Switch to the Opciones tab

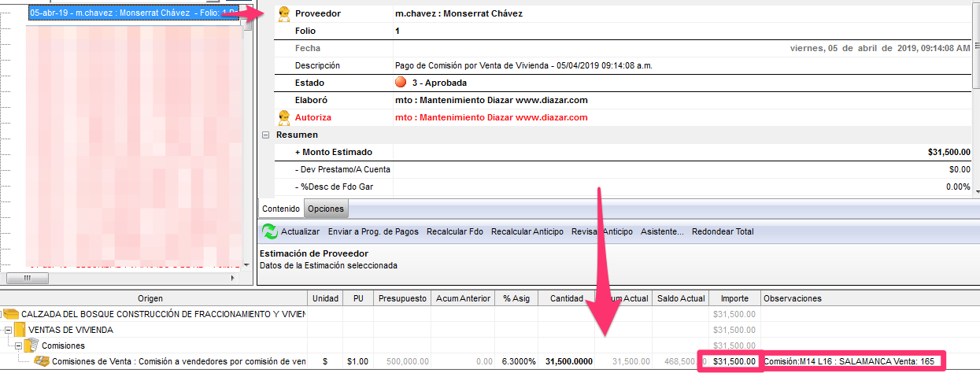tap(326, 209)
